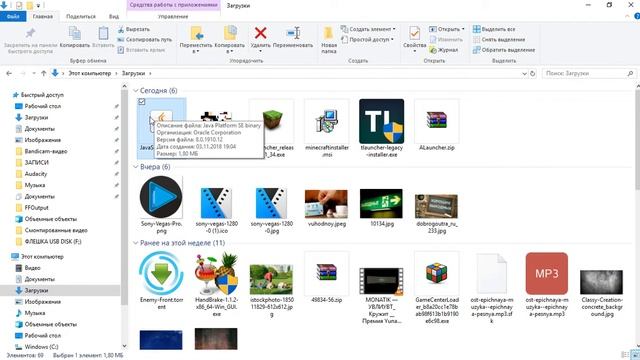Image resolution: width=640 pixels, height=360 pixels.
Task: Click Invert selection (Обратить выделение)
Action: click(504, 50)
